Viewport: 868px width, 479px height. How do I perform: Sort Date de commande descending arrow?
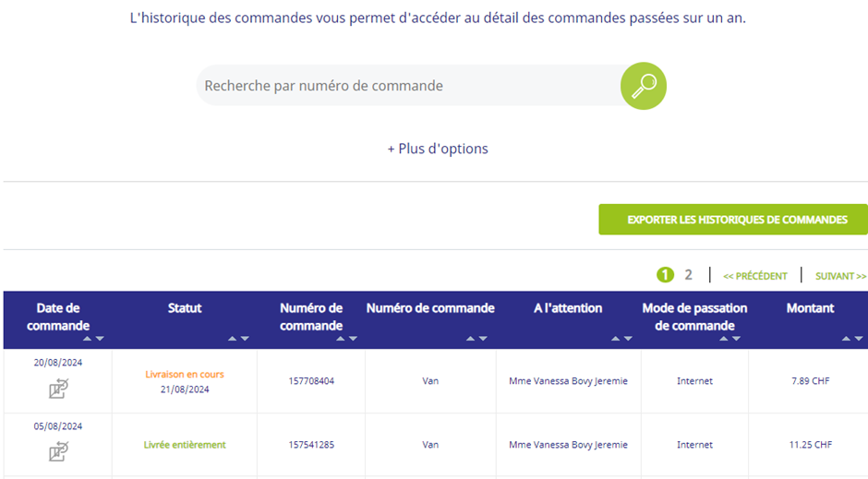click(x=100, y=339)
